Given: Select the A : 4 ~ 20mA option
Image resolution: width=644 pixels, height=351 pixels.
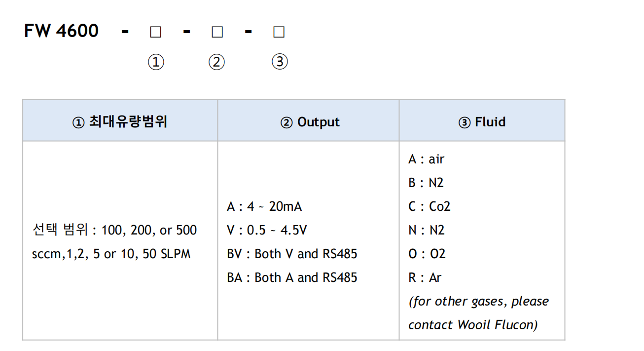Looking at the screenshot, I should click(x=264, y=206).
